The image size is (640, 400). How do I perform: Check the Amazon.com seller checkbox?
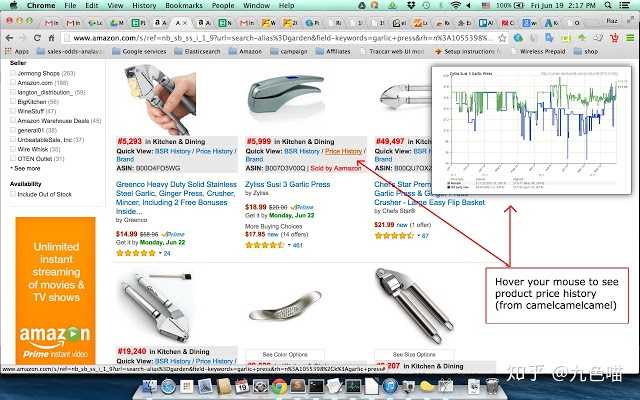click(13, 82)
